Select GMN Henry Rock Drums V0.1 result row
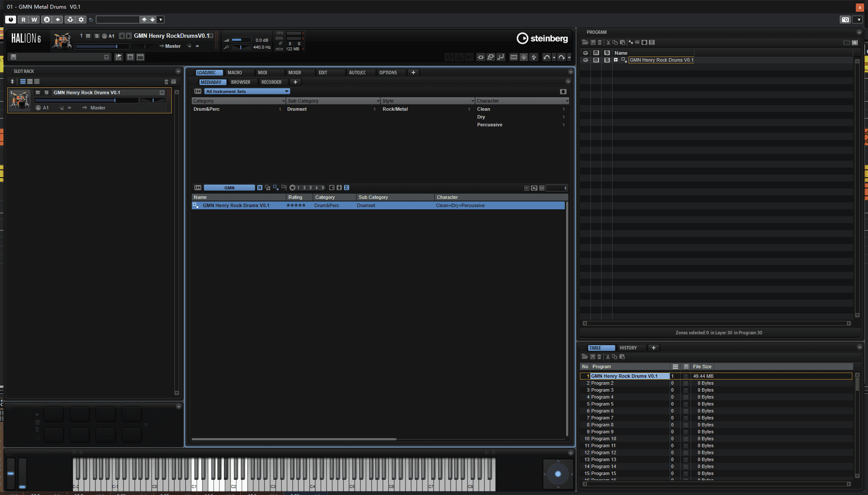Viewport: 868px width, 495px height. 378,205
